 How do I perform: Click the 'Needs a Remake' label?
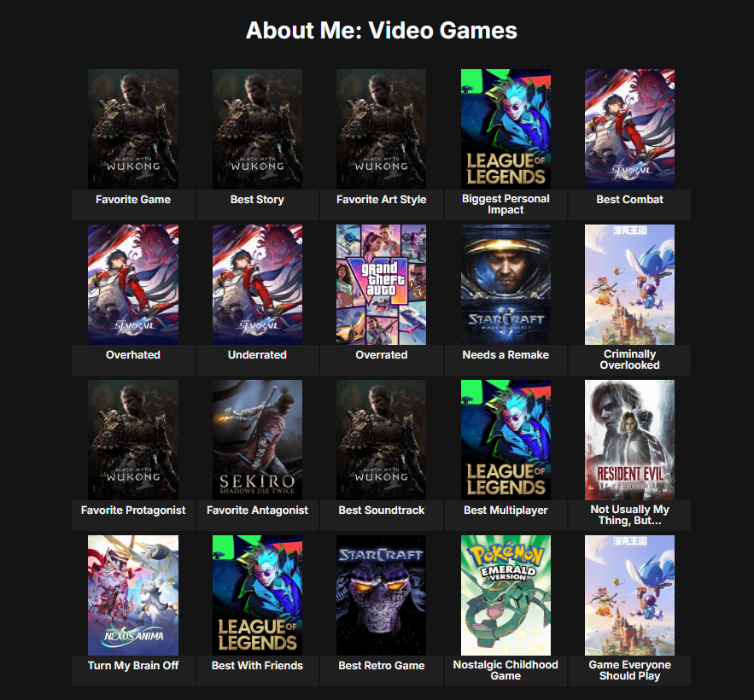point(506,355)
